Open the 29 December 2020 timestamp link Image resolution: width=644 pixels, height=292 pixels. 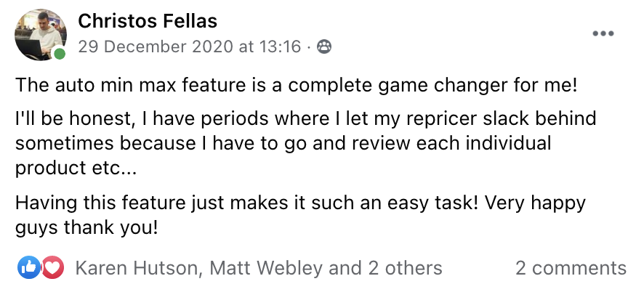tap(189, 47)
